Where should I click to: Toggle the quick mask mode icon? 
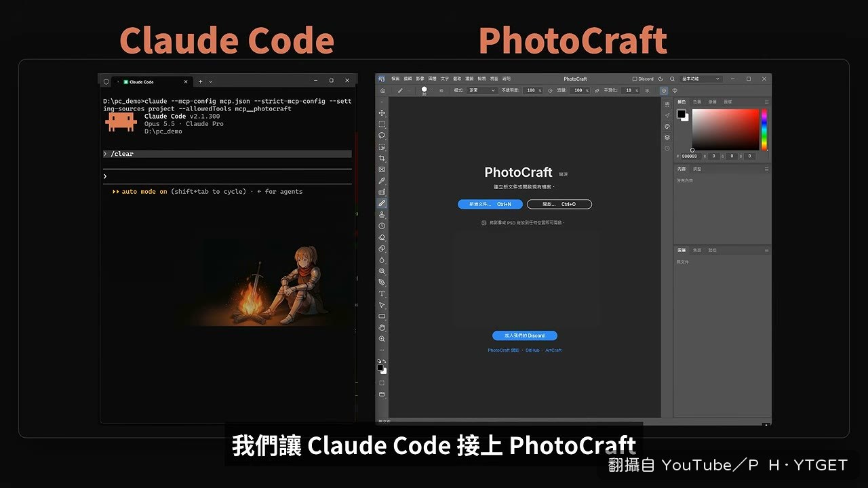(x=382, y=382)
